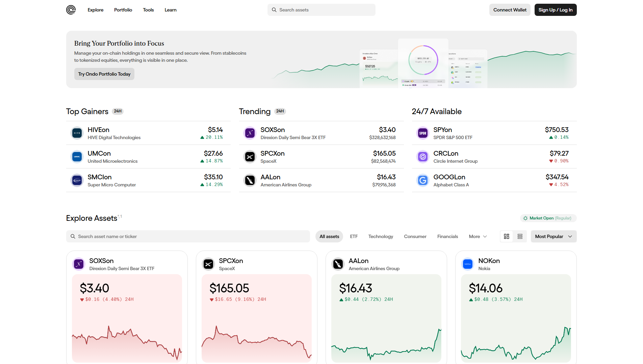Click the SPCXon icon in Trending list
The width and height of the screenshot is (643, 364).
[250, 157]
